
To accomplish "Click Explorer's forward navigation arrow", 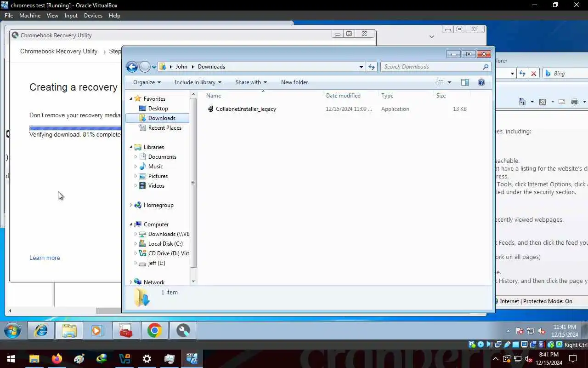I will click(x=145, y=67).
